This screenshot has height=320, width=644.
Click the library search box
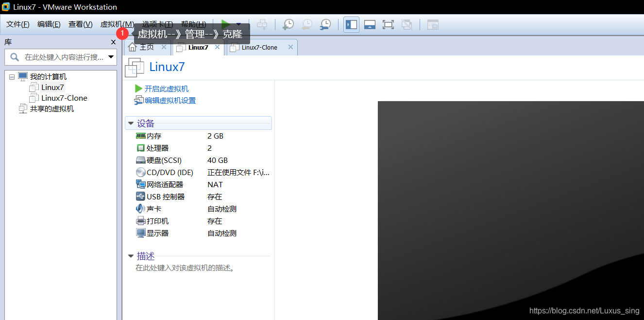click(x=61, y=57)
